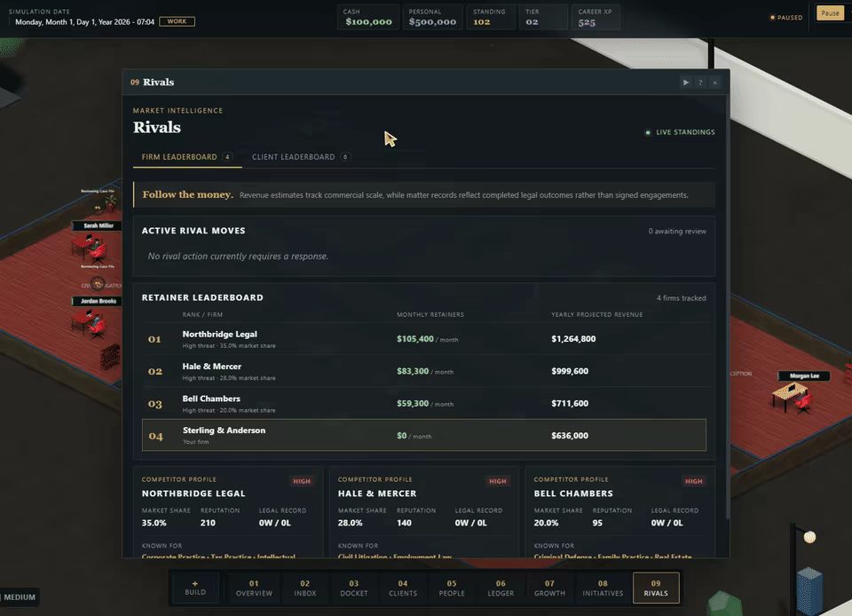
Task: Open the 08 Initiatives panel
Action: (x=603, y=588)
